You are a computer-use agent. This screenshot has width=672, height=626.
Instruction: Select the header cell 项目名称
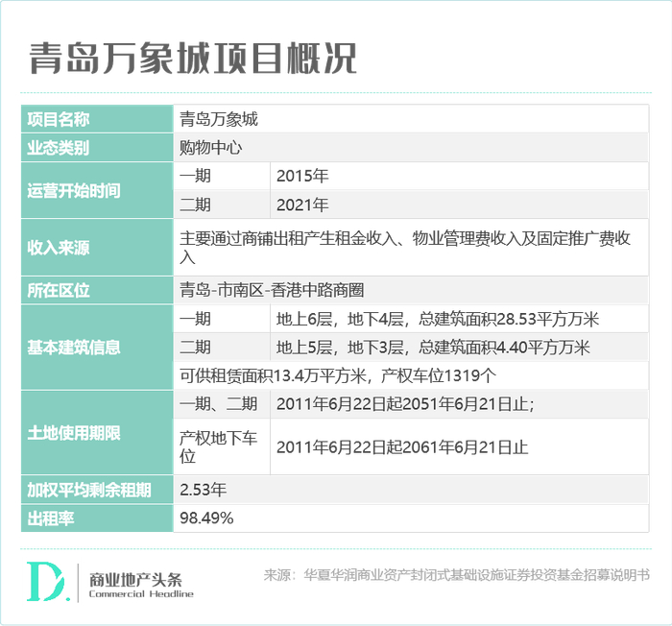click(97, 119)
